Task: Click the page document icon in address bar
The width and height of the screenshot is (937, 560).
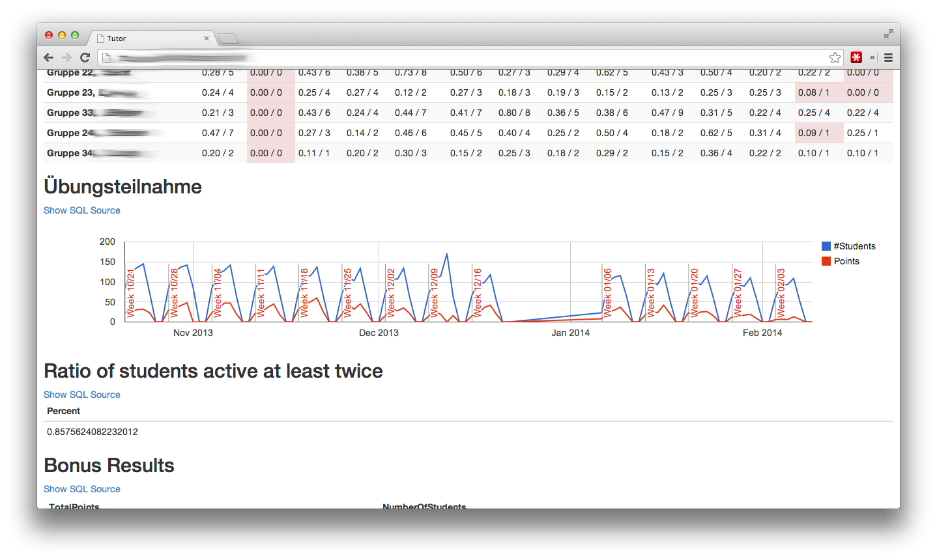Action: click(106, 57)
